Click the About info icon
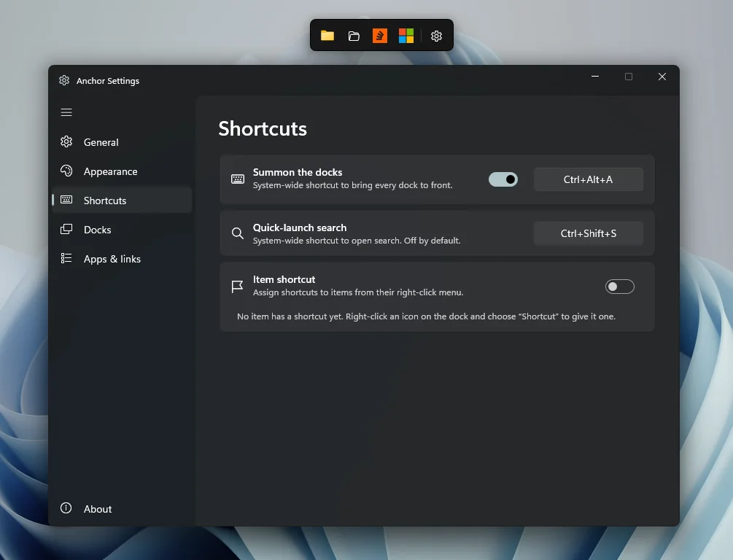Viewport: 733px width, 560px height. (66, 508)
